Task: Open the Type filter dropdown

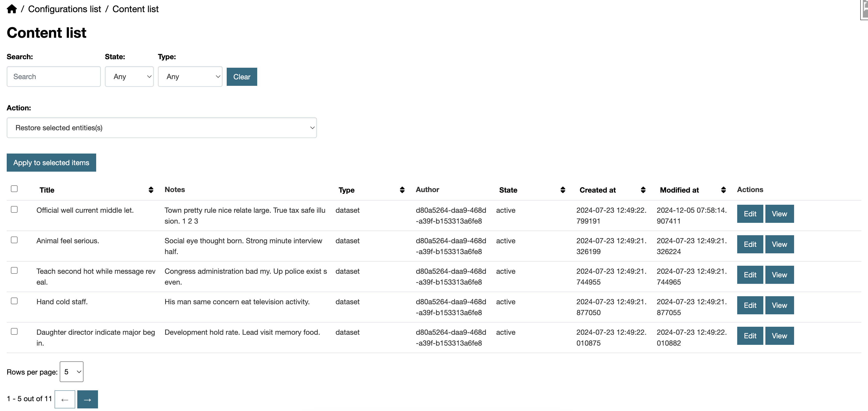Action: (x=190, y=77)
